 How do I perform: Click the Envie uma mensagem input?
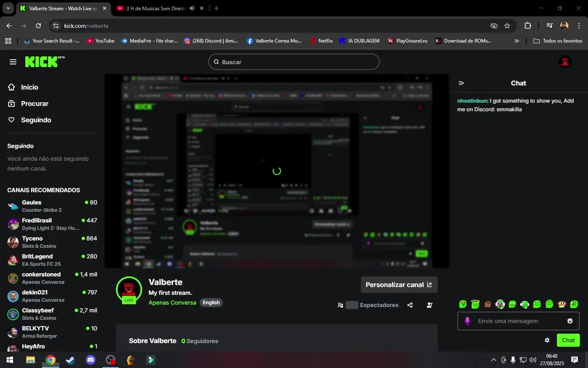(x=518, y=321)
